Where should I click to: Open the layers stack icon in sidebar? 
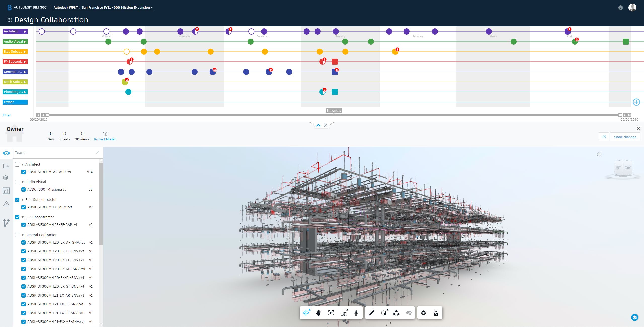[x=6, y=178]
